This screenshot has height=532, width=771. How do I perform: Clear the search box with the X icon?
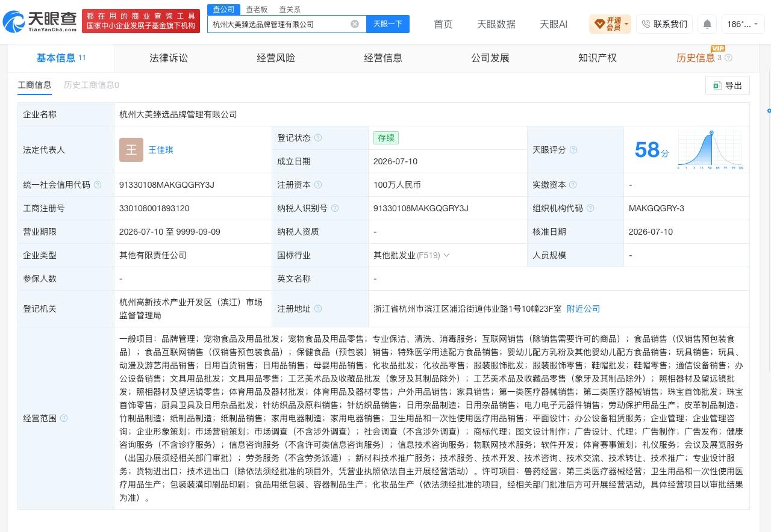tap(355, 24)
